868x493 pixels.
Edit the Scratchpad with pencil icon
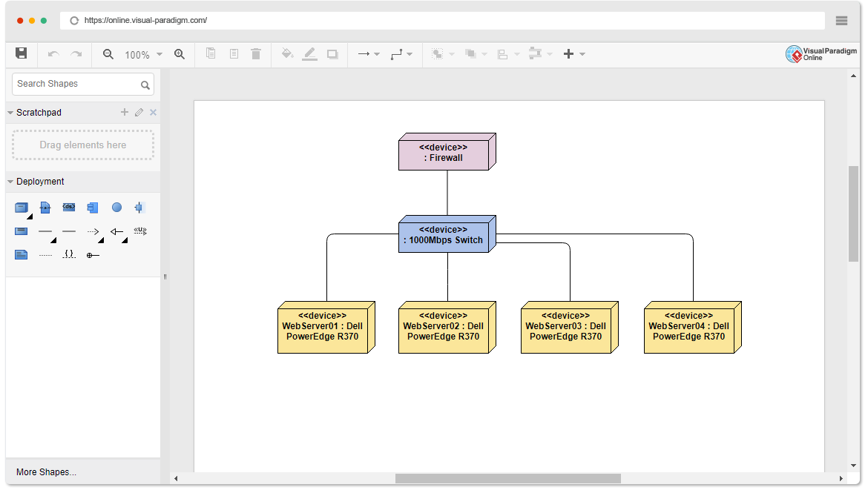[x=139, y=113]
